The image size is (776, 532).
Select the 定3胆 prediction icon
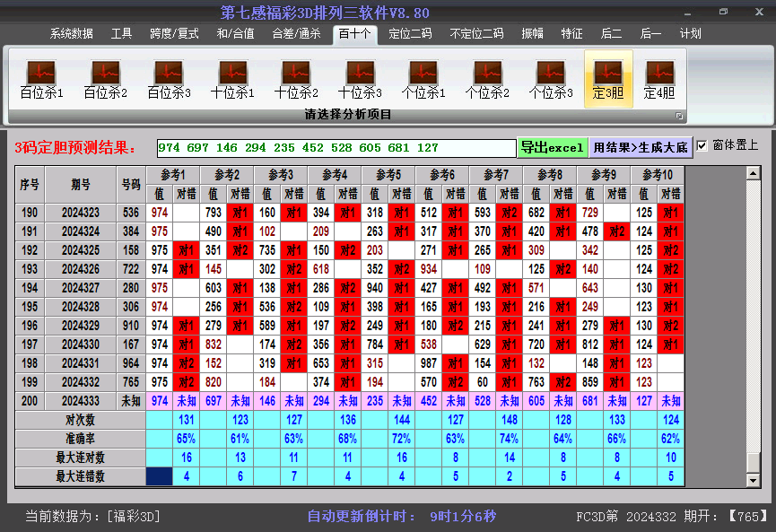pyautogui.click(x=608, y=79)
